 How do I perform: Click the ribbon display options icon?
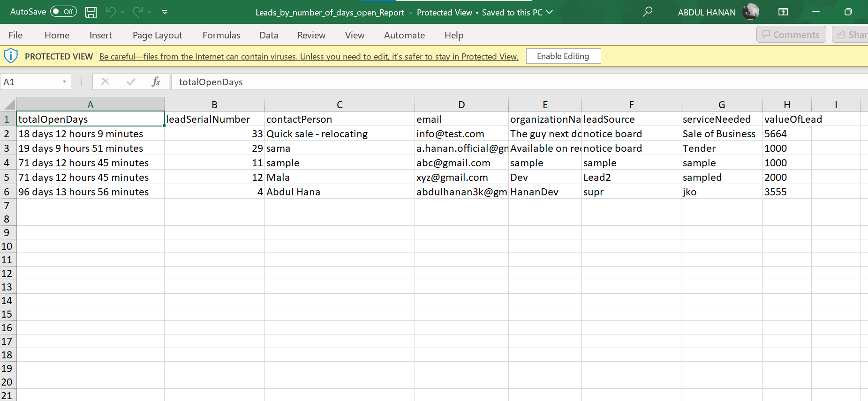pyautogui.click(x=783, y=12)
